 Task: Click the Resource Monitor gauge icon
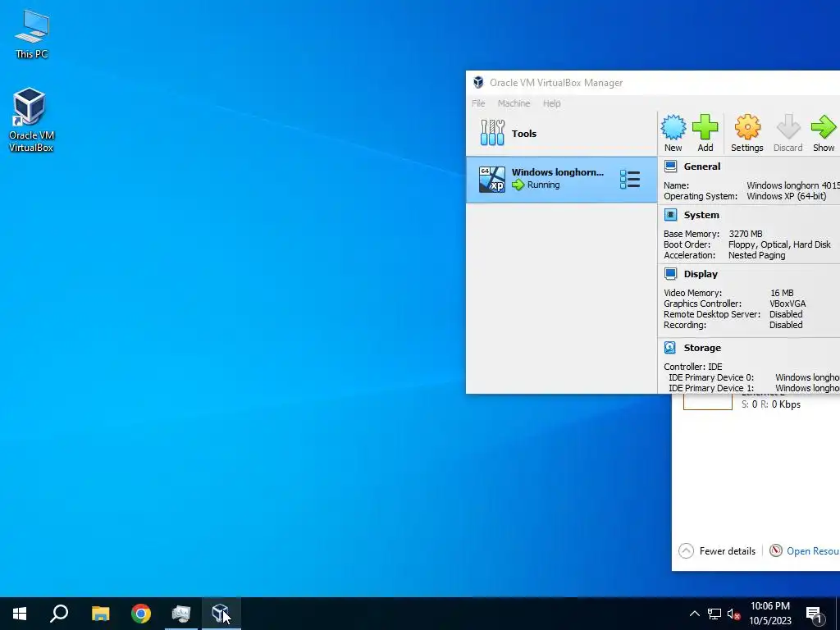pyautogui.click(x=776, y=550)
